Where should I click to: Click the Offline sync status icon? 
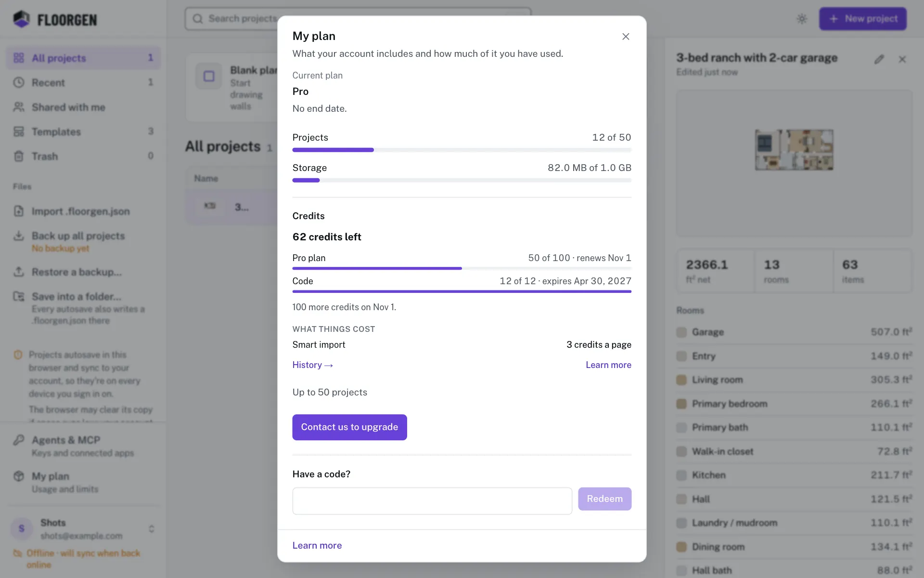tap(18, 553)
